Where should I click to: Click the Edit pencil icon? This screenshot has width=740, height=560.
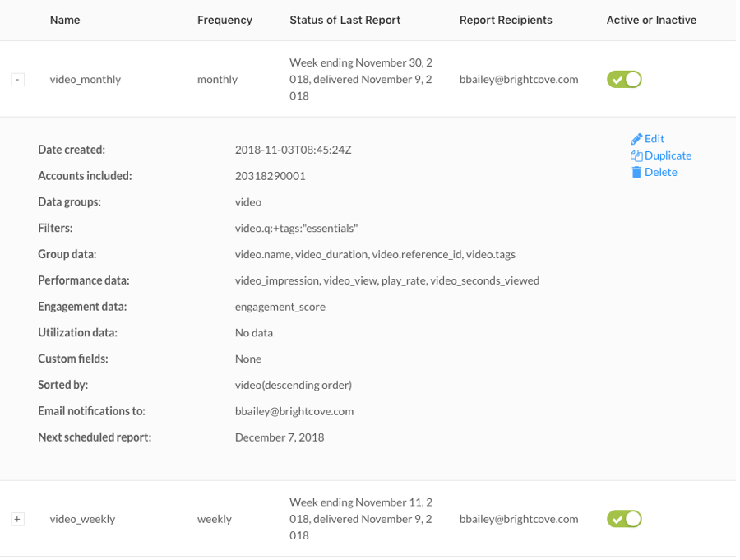pos(636,139)
